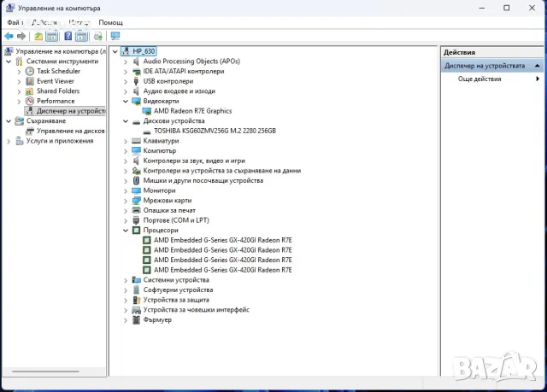Open the Помощ menu

click(x=110, y=22)
